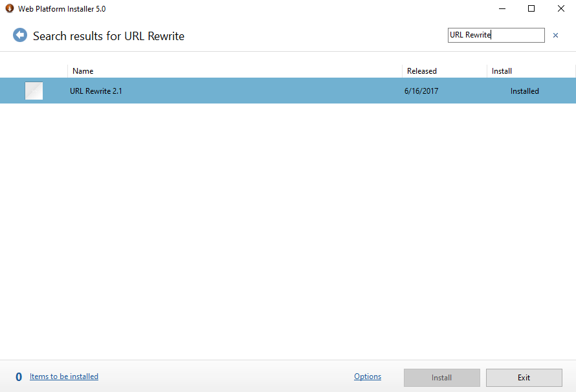
Task: Click the Web Platform Installer app icon
Action: 10,8
